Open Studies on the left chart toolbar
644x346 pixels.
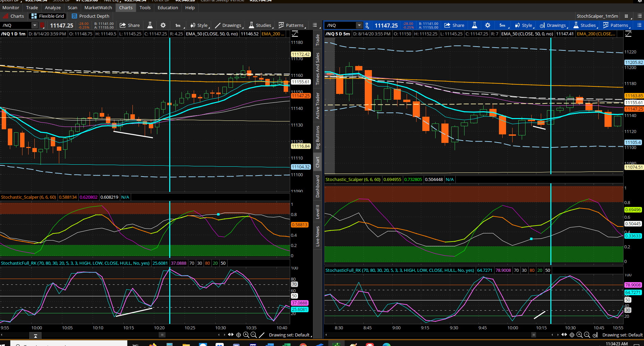(261, 25)
